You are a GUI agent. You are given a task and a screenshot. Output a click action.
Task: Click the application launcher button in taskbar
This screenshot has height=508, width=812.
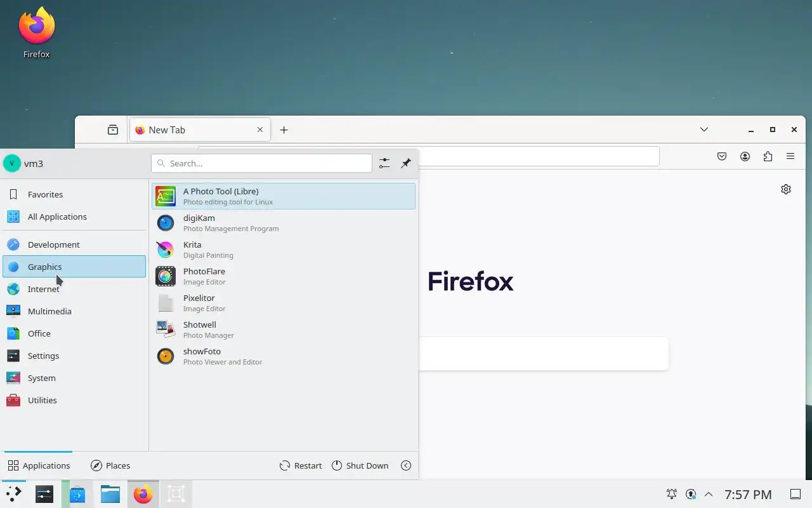(x=13, y=494)
